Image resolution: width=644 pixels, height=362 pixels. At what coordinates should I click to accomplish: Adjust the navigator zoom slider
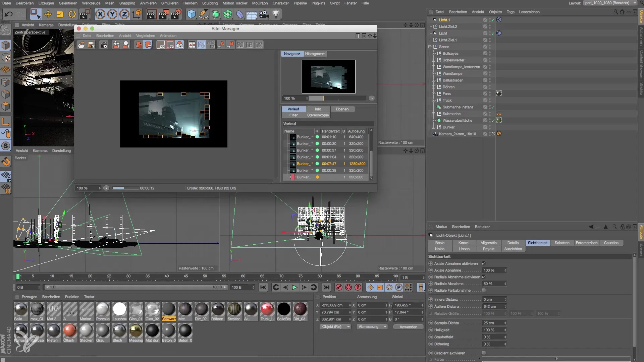coord(337,98)
